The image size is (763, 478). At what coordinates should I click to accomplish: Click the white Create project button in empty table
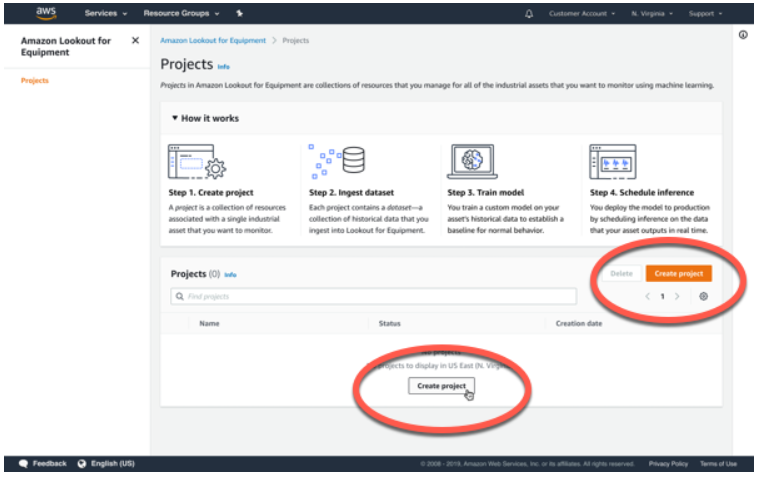441,386
